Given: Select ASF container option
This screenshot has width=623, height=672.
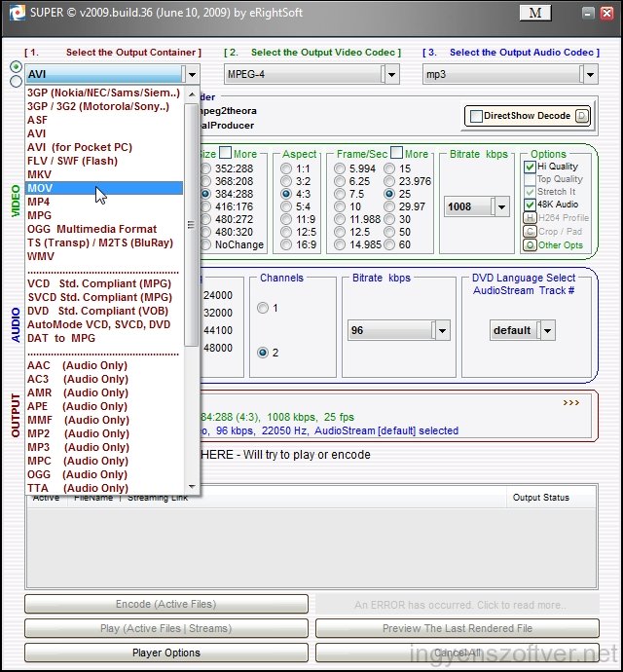Looking at the screenshot, I should click(104, 120).
